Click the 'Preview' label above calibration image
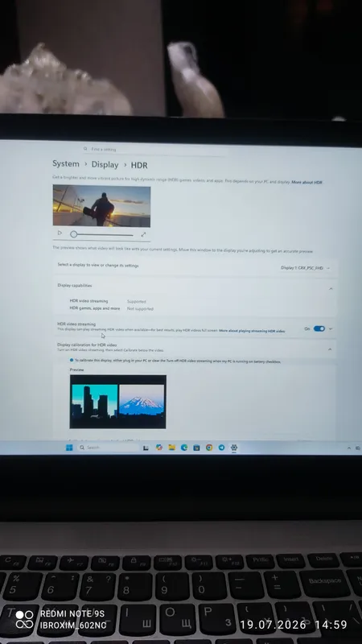This screenshot has height=644, width=362. (x=76, y=369)
